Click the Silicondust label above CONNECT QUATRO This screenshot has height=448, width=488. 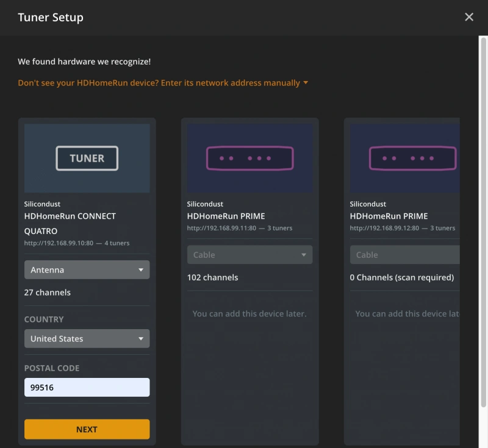(x=42, y=204)
